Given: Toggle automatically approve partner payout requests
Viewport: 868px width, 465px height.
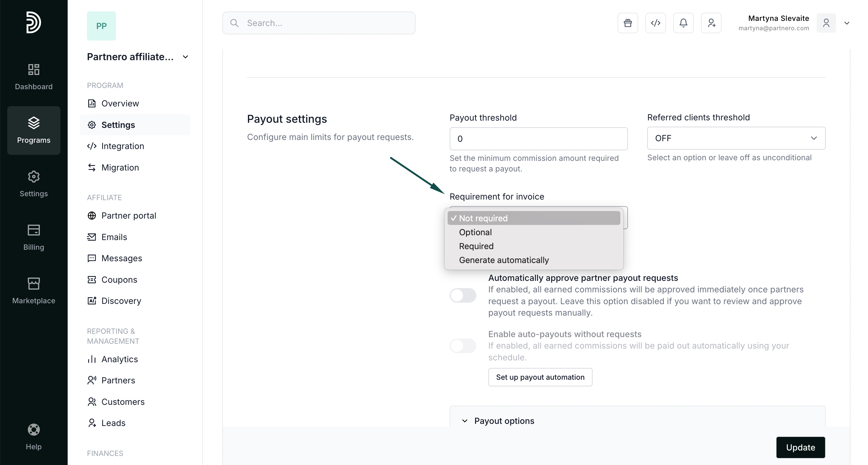Looking at the screenshot, I should (463, 295).
